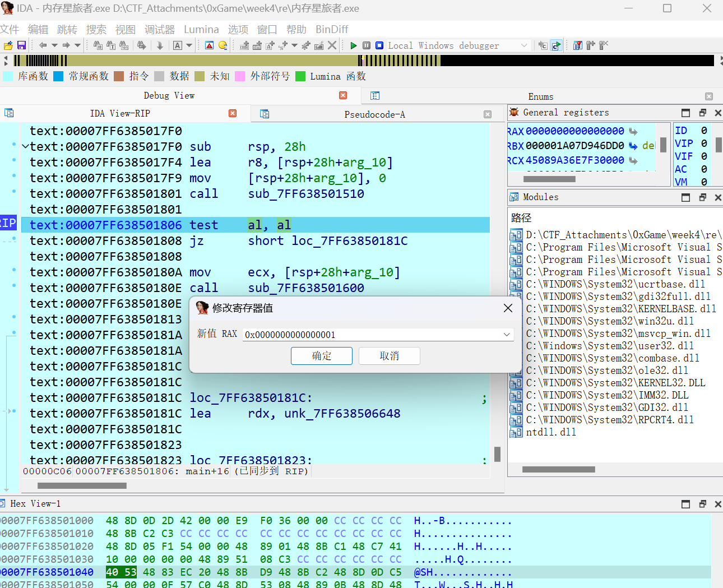This screenshot has height=588, width=723.
Task: Click the Pause process icon
Action: coord(367,45)
